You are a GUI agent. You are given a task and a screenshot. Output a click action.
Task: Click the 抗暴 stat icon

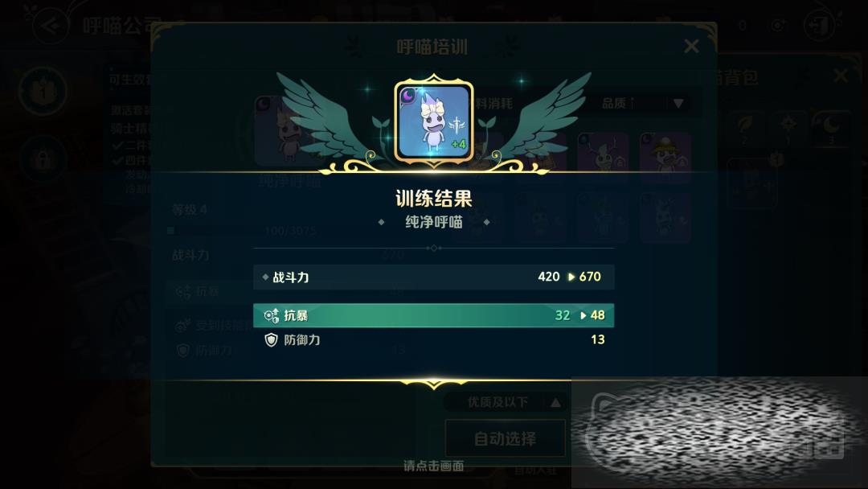pos(272,315)
